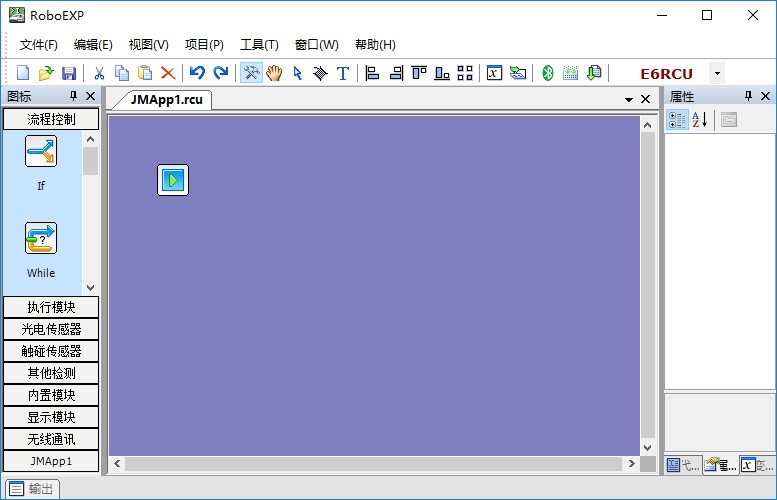777x500 pixels.
Task: Sort properties alphabetically with A-Z icon
Action: 700,120
